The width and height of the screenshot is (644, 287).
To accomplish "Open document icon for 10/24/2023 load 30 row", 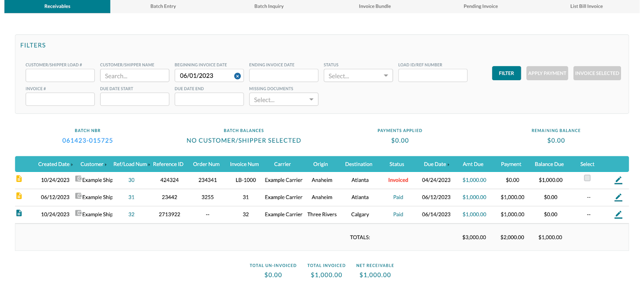I will 19,179.
